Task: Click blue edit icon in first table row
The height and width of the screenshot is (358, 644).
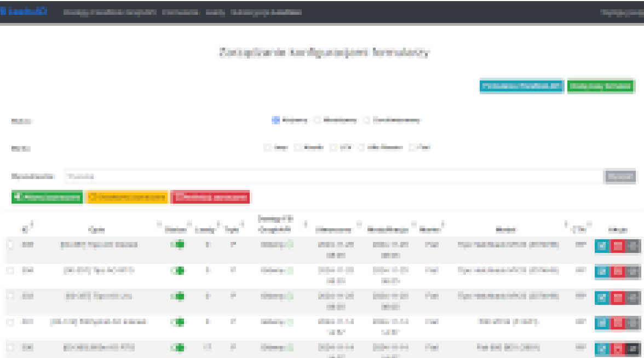Action: point(602,245)
